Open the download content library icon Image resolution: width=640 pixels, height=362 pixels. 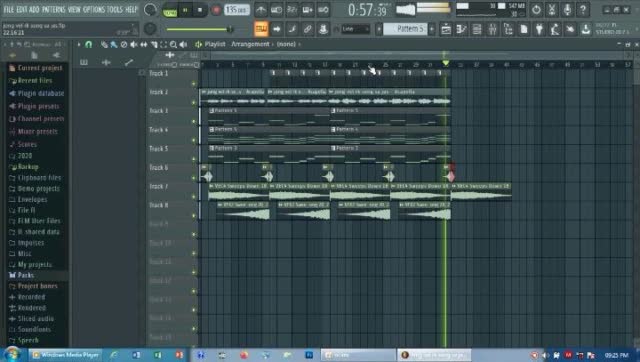click(586, 29)
